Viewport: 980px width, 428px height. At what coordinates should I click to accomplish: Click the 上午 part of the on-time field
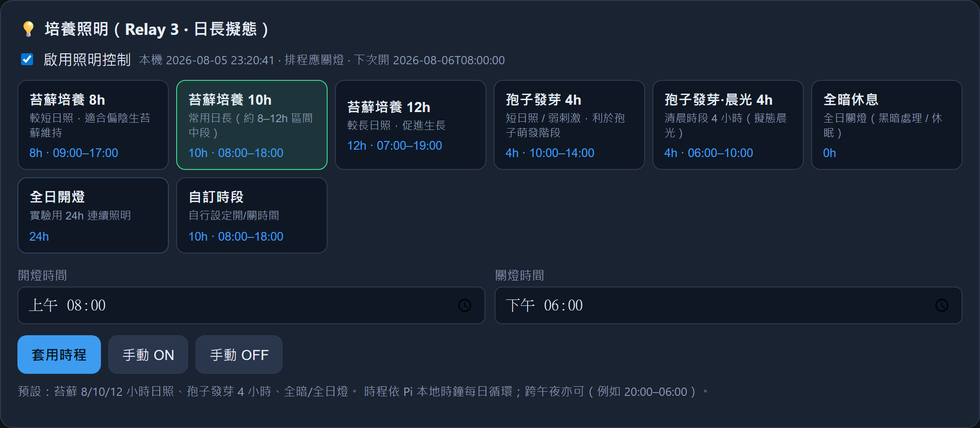point(43,305)
